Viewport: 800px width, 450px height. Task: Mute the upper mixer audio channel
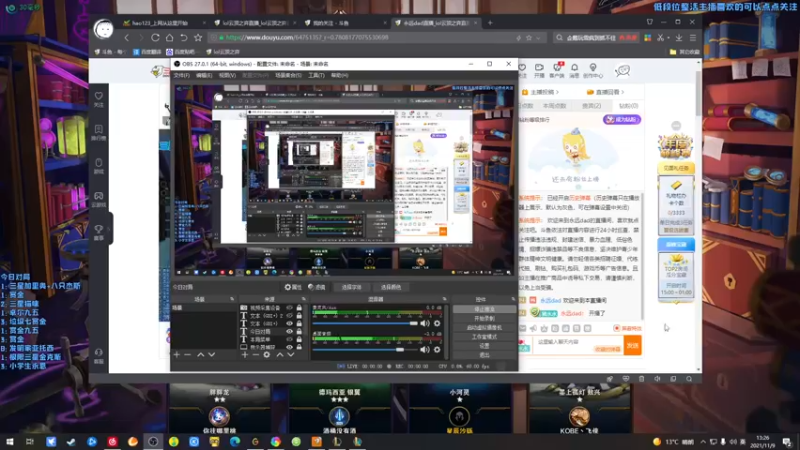click(x=424, y=323)
